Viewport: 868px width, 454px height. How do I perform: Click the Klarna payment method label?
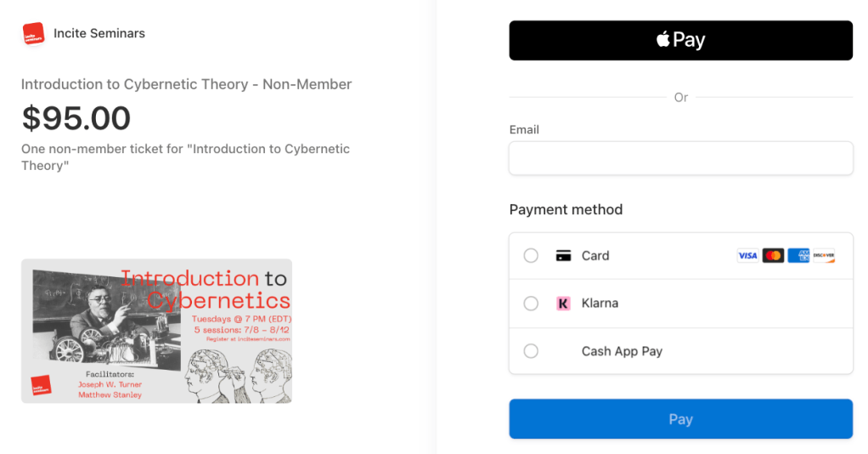pyautogui.click(x=600, y=304)
